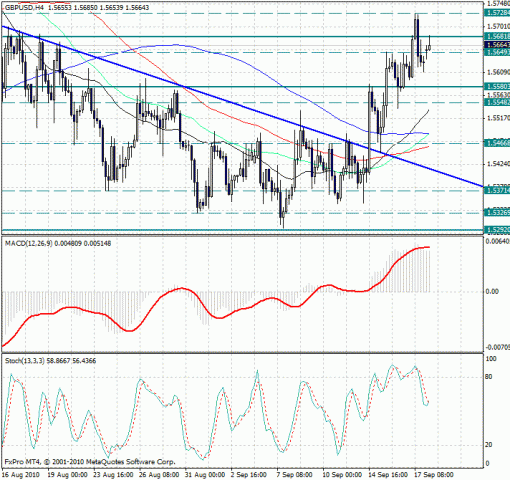Click the 1.5548 dashed level tag
Image resolution: width=510 pixels, height=480 pixels.
pyautogui.click(x=497, y=102)
